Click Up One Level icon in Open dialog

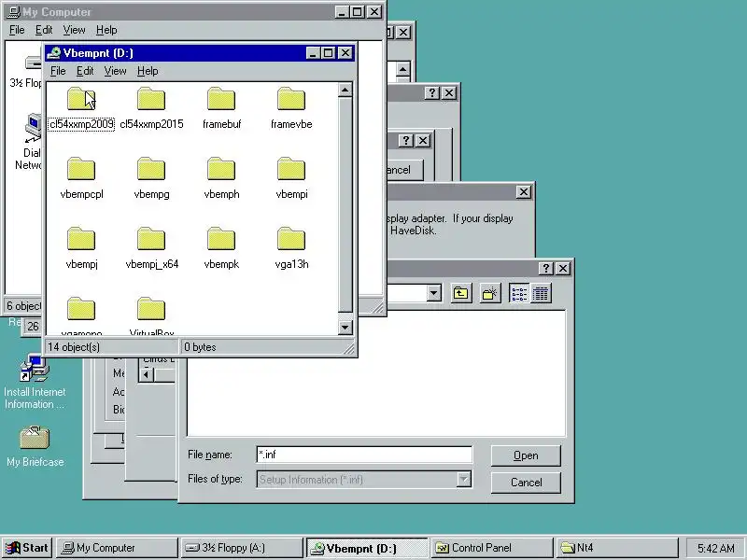pos(460,293)
